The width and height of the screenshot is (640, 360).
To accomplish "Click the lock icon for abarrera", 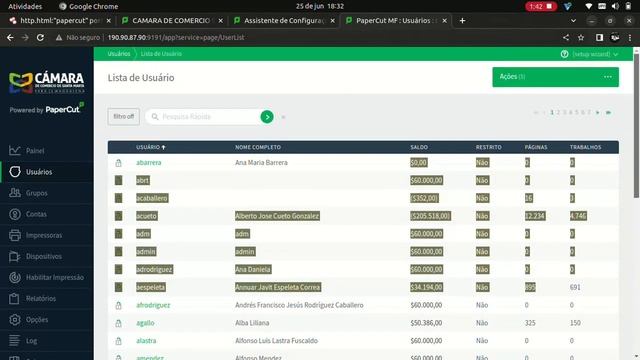I will pyautogui.click(x=118, y=163).
